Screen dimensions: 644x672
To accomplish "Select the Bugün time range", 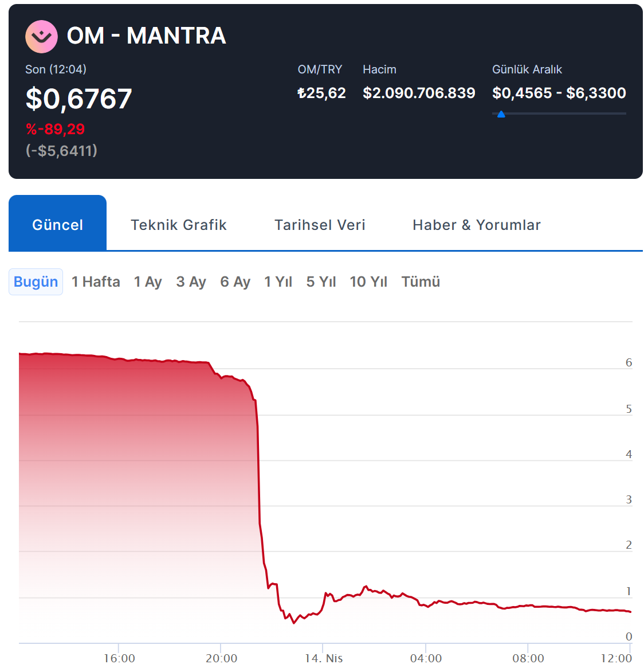I will point(36,282).
